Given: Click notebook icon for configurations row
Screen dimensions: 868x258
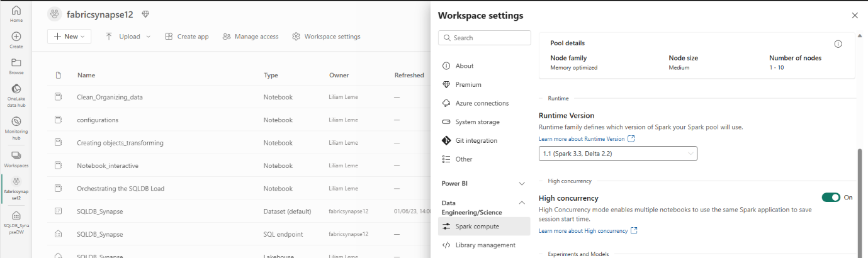Looking at the screenshot, I should click(58, 120).
